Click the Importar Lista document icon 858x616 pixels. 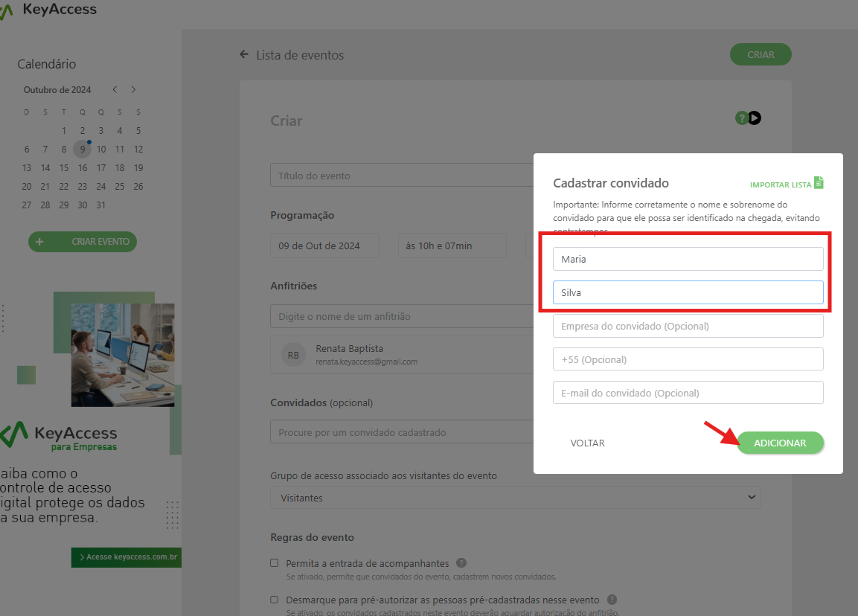coord(819,183)
